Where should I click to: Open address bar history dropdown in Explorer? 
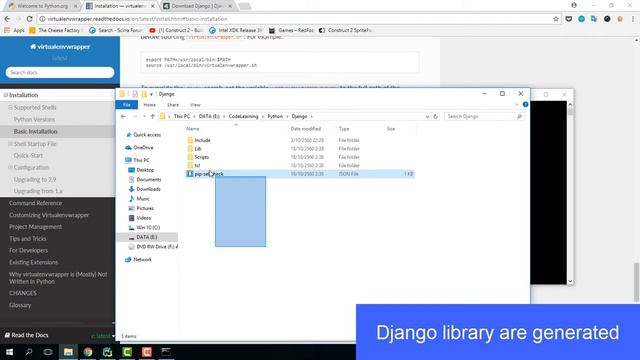(x=427, y=116)
